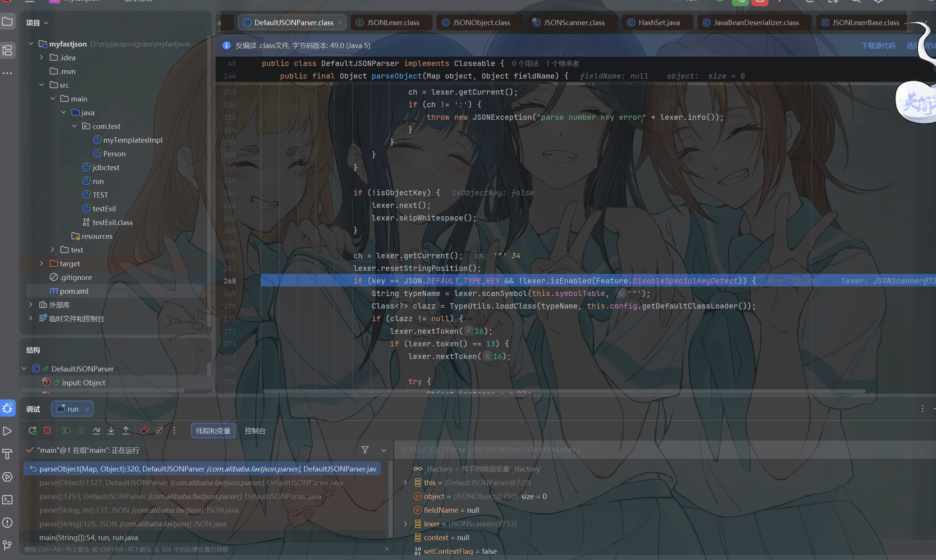
Task: Open the Structure tool window icon
Action: 8,50
